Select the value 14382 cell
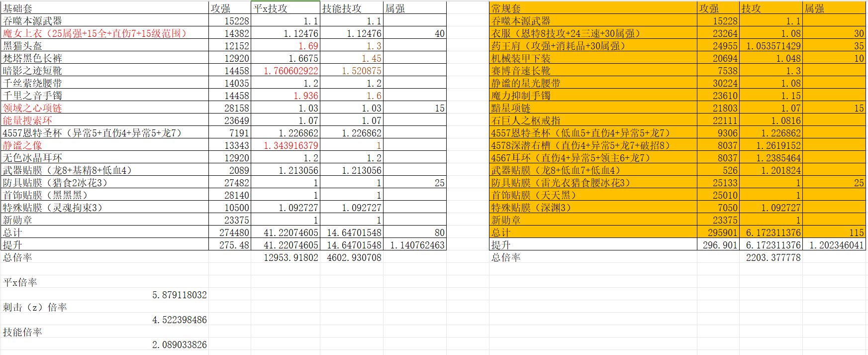Viewport: 868px width, 355px height. click(x=230, y=33)
